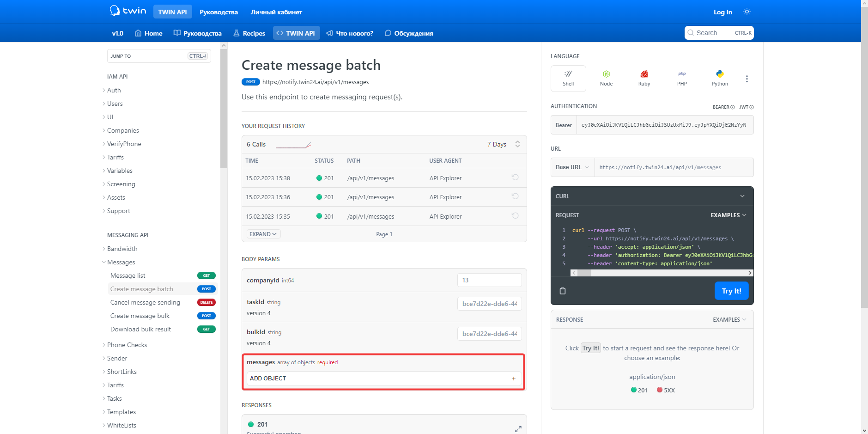Image resolution: width=868 pixels, height=434 pixels.
Task: Open Recipes in sub navigation
Action: (249, 33)
